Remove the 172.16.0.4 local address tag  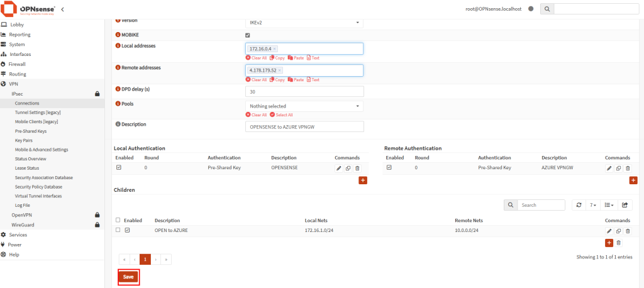coord(274,49)
